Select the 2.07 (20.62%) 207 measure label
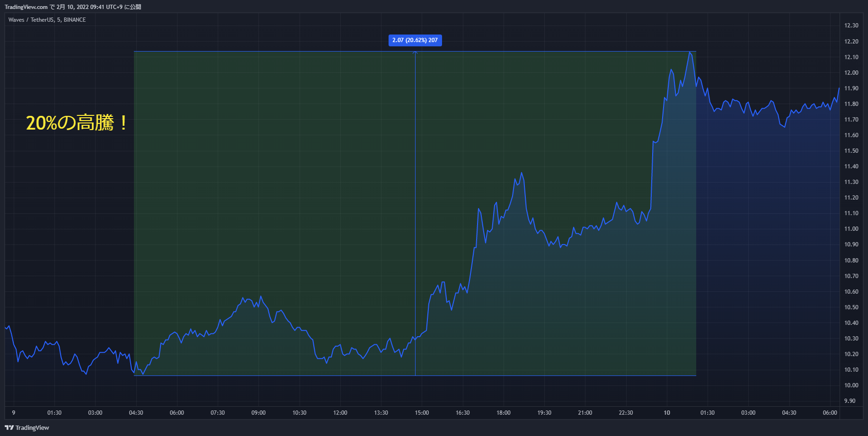The image size is (868, 436). [x=415, y=40]
